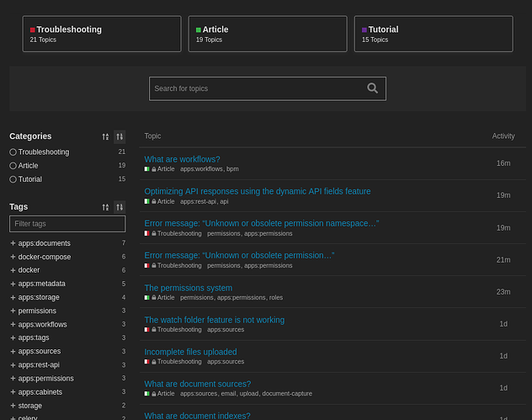Click 16m activity time

click(x=503, y=163)
